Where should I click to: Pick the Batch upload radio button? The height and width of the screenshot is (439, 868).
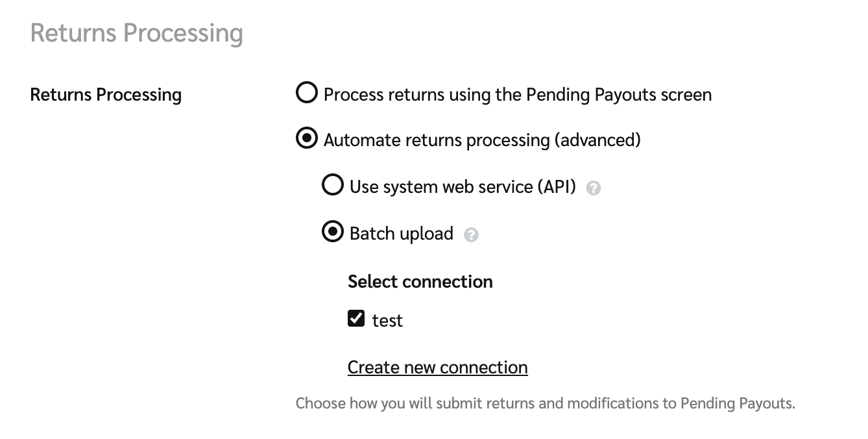(333, 232)
